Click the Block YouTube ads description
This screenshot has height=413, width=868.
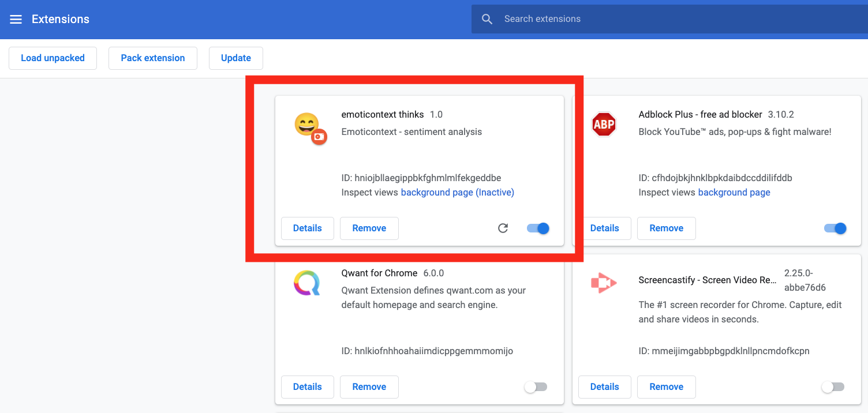coord(735,132)
